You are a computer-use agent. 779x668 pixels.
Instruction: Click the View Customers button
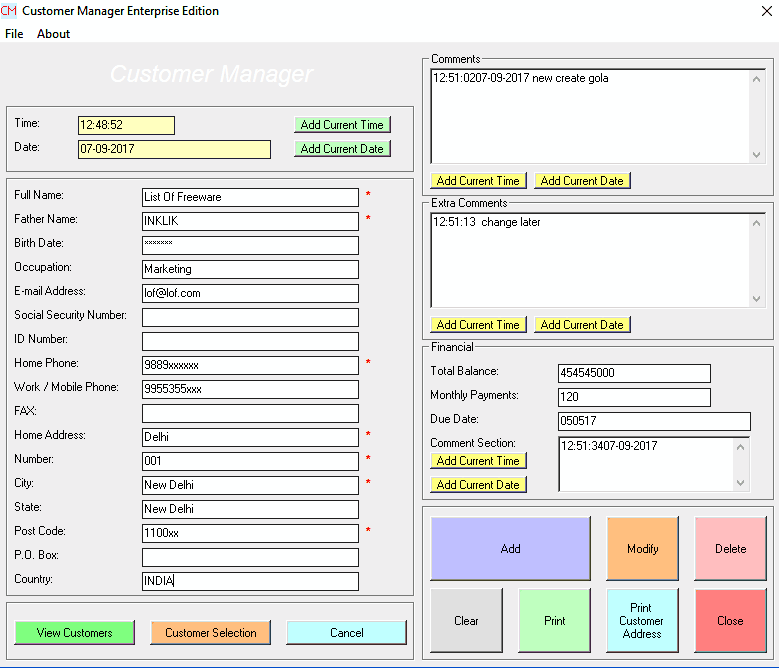point(75,633)
